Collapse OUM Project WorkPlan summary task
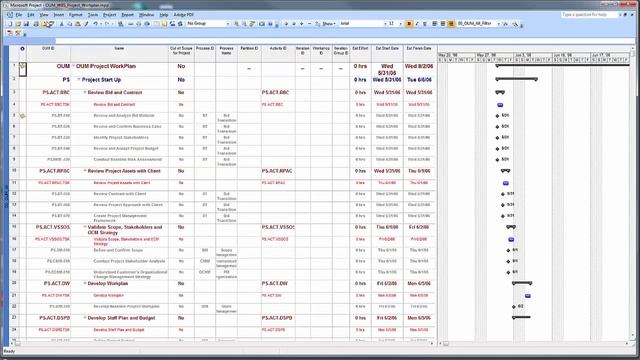 click(x=73, y=66)
